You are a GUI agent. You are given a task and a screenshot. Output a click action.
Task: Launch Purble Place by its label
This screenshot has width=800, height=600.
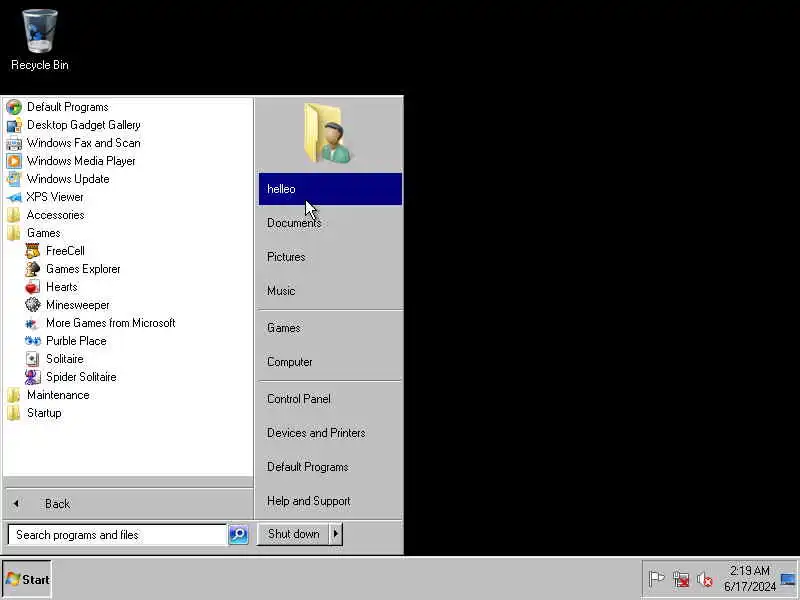pos(76,341)
